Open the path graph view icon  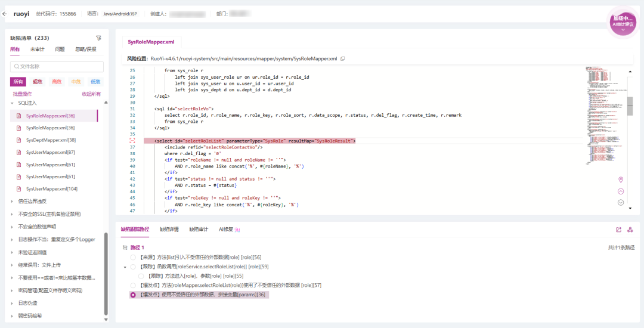(630, 230)
